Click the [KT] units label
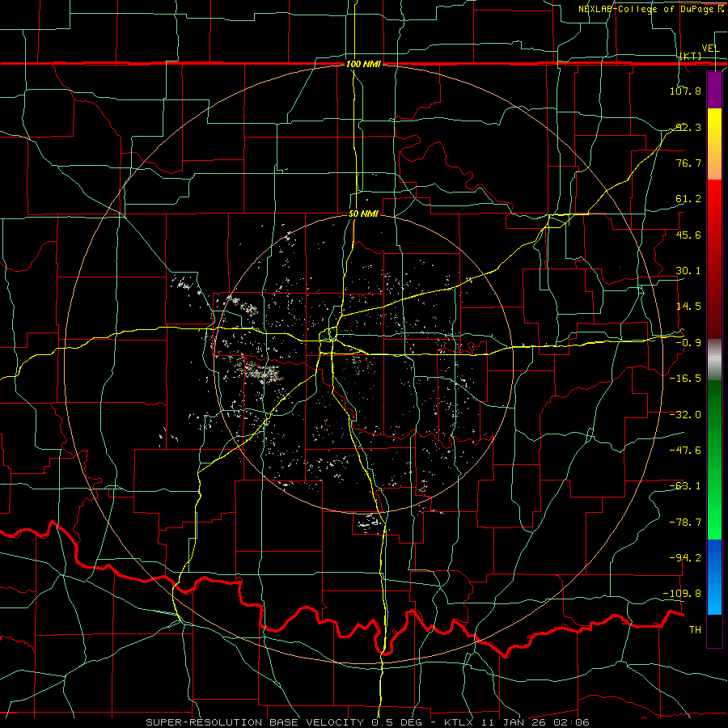 click(x=691, y=56)
